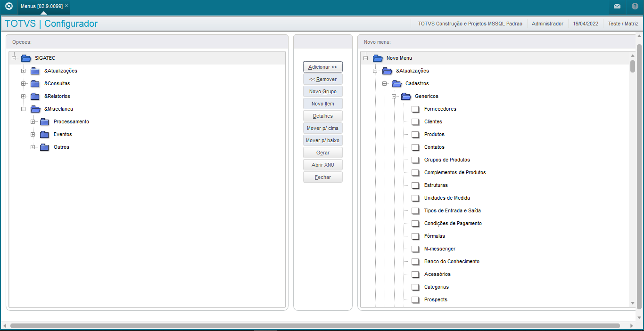Check the Unidades de Medida checkbox
The height and width of the screenshot is (331, 644).
415,198
